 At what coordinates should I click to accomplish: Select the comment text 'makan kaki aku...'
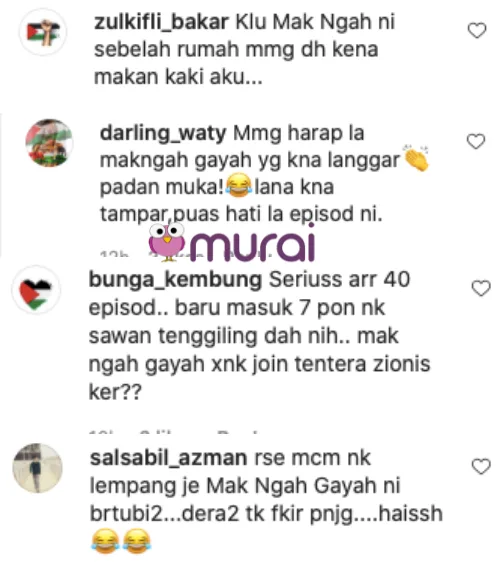pos(178,77)
